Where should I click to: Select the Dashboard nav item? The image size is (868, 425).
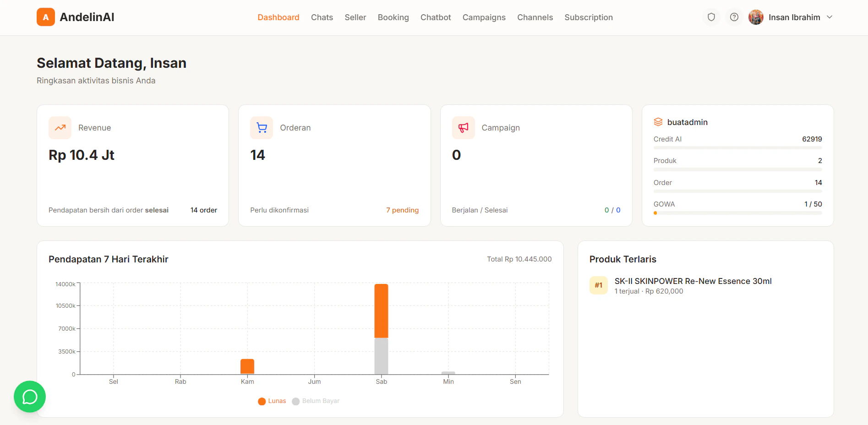(x=278, y=17)
